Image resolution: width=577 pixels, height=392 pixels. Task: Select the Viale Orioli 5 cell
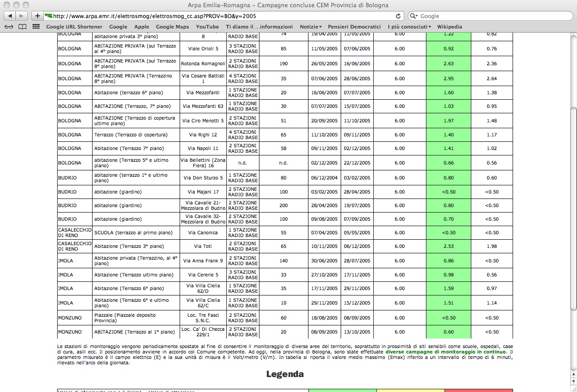pos(203,48)
